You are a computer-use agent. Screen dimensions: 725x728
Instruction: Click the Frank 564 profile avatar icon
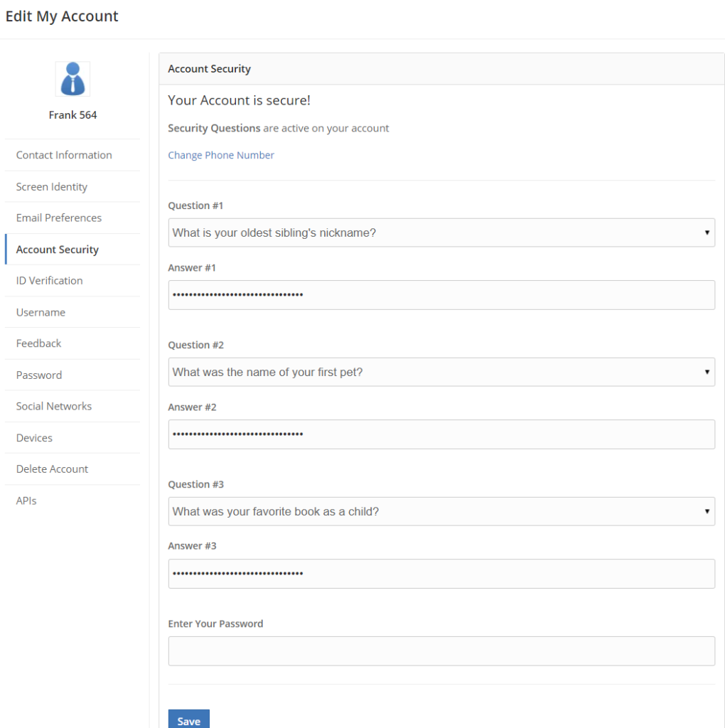coord(72,79)
